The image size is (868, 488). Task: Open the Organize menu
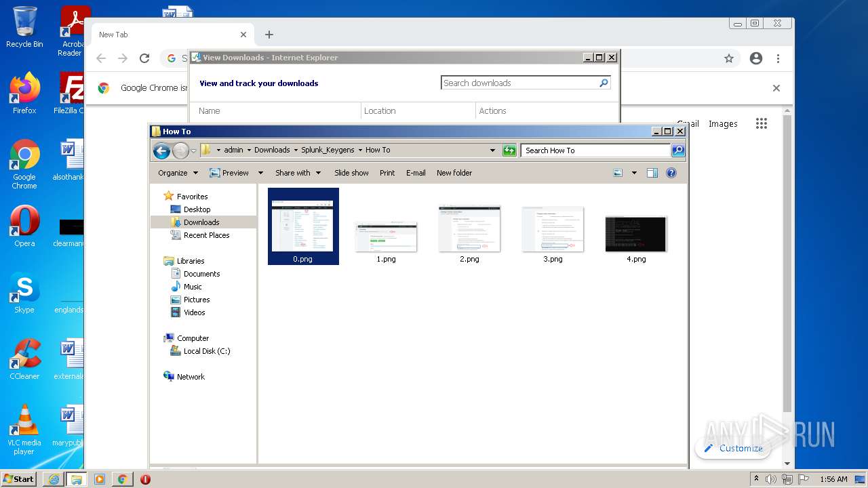[178, 173]
